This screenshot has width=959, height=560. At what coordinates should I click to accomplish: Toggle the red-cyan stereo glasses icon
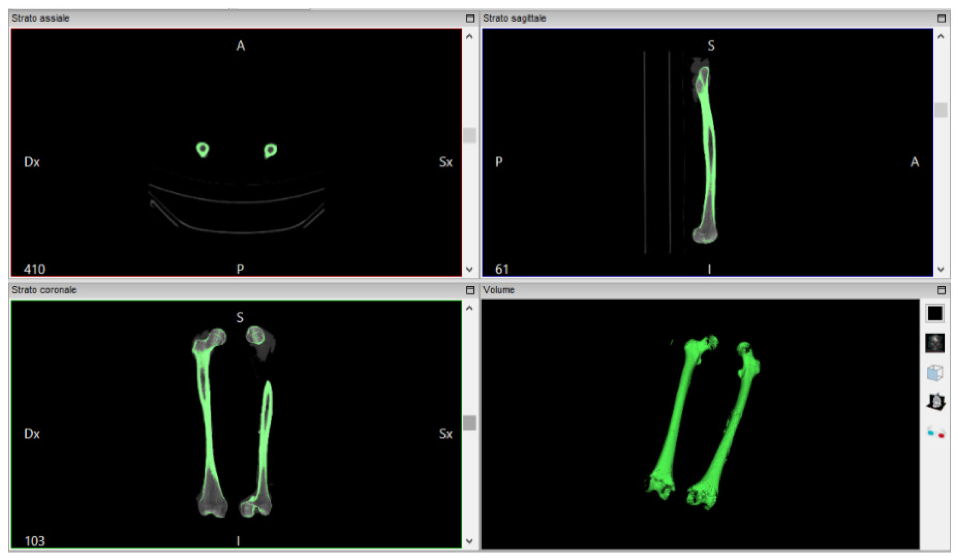[935, 432]
